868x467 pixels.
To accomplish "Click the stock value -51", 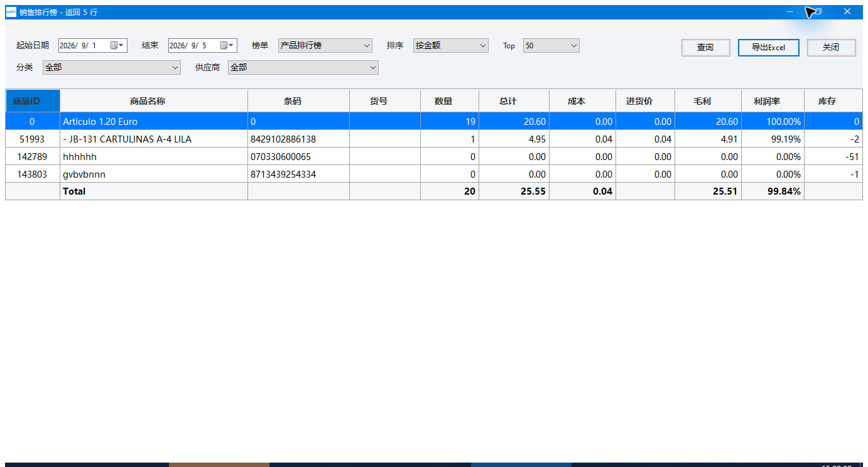I will coord(852,157).
